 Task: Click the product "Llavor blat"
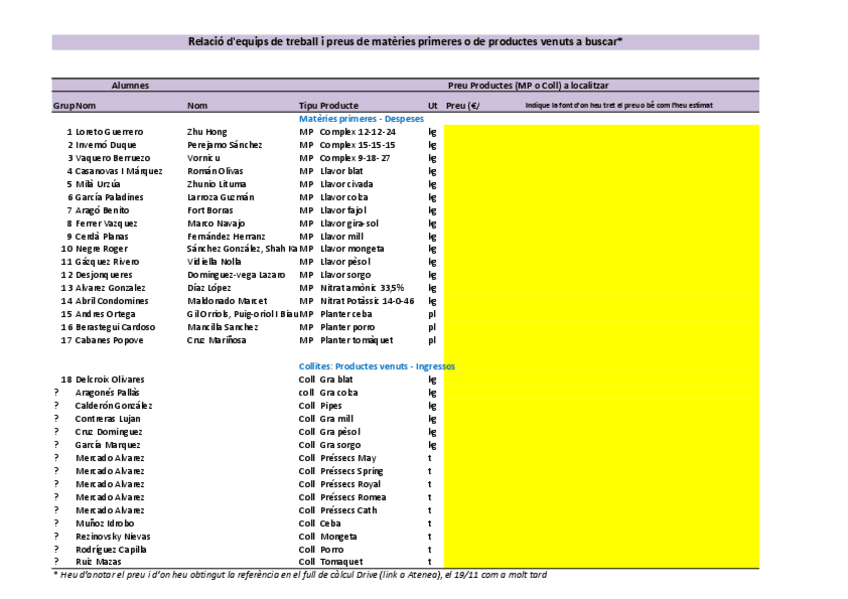(341, 171)
